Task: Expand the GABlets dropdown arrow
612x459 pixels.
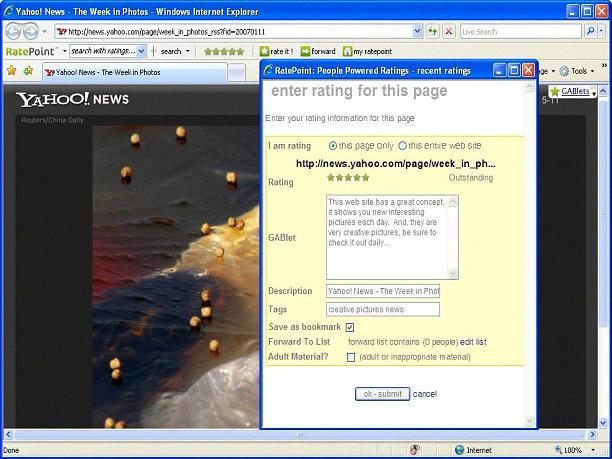Action: 594,94
